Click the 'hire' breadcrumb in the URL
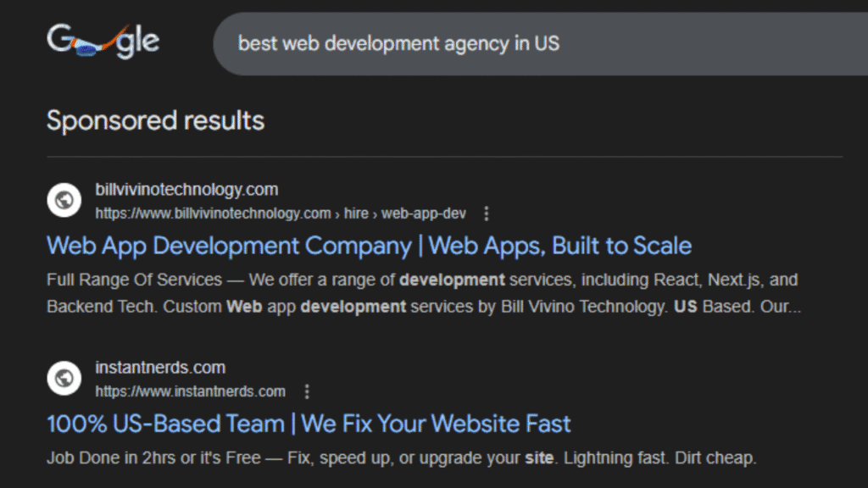Viewport: 868px width, 488px height. (x=356, y=213)
